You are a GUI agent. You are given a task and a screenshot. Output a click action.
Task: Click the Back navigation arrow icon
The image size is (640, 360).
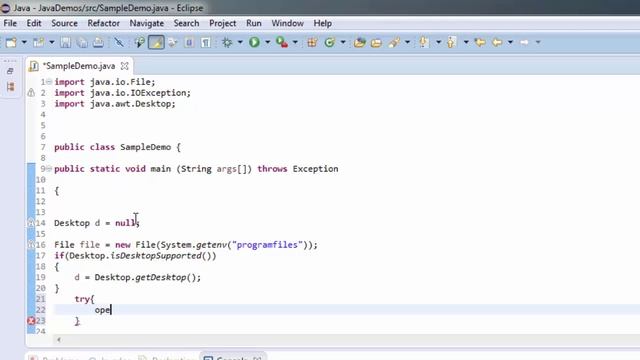pos(497,42)
